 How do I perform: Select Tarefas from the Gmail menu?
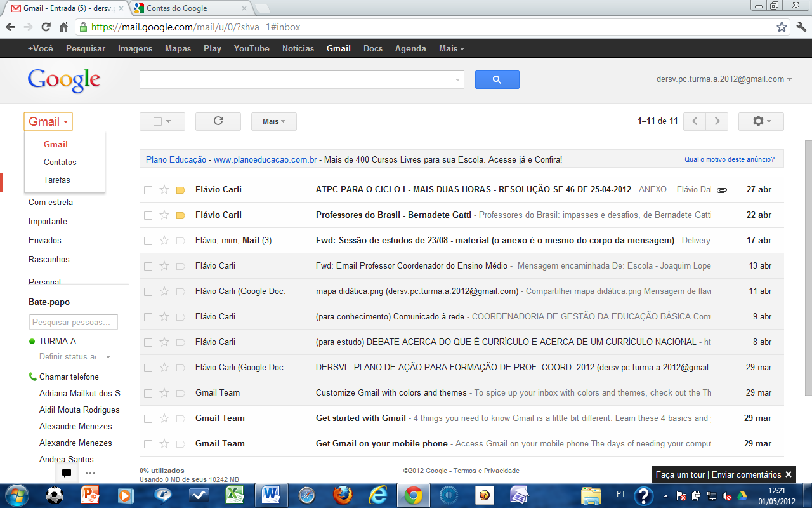click(57, 180)
